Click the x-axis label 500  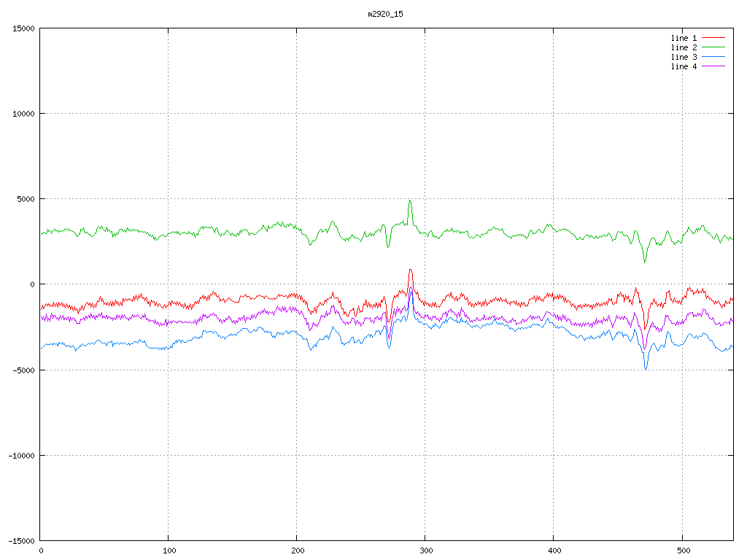683,551
